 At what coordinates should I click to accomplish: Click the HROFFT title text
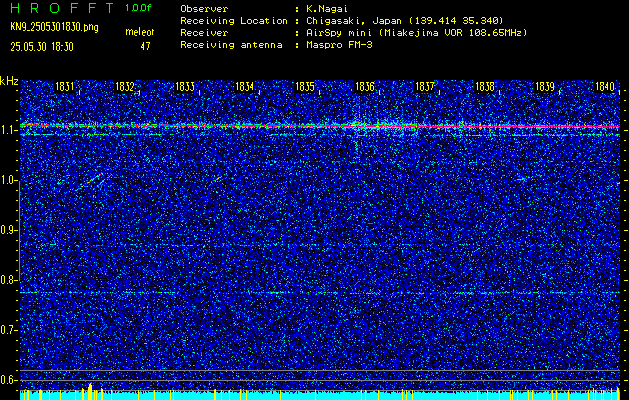click(x=63, y=8)
